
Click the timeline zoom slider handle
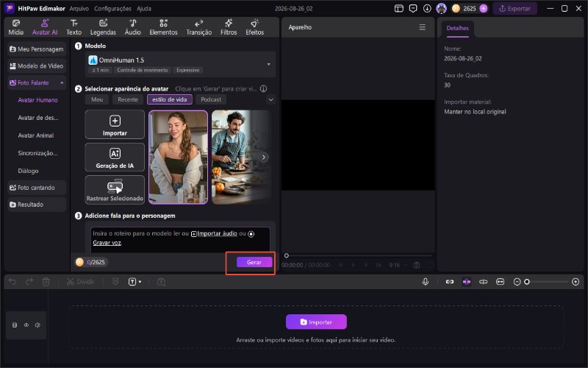coord(527,282)
